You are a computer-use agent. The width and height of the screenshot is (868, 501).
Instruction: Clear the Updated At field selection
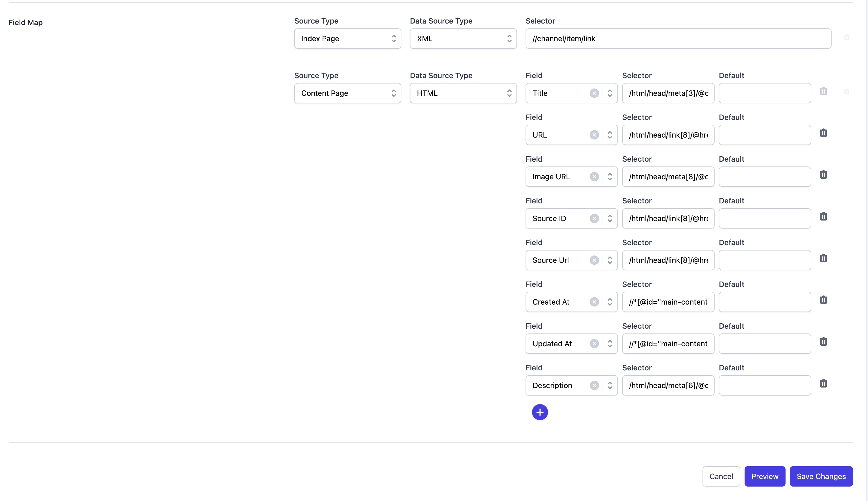594,344
